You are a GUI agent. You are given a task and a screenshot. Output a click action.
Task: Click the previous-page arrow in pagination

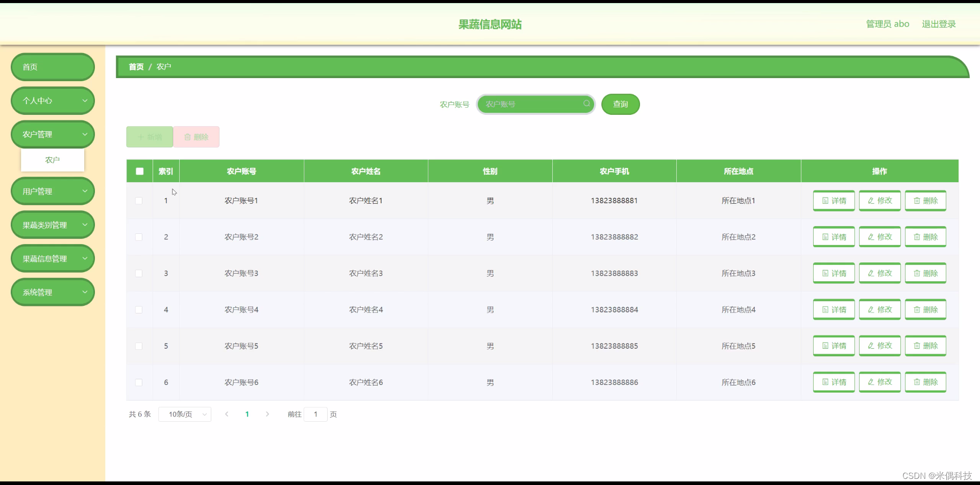coord(227,414)
